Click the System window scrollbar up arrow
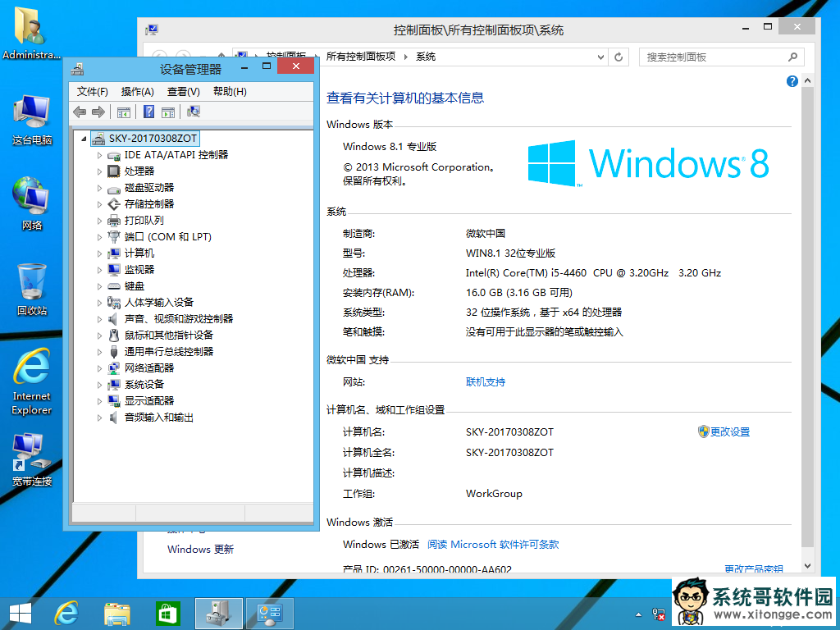840x630 pixels. click(807, 81)
